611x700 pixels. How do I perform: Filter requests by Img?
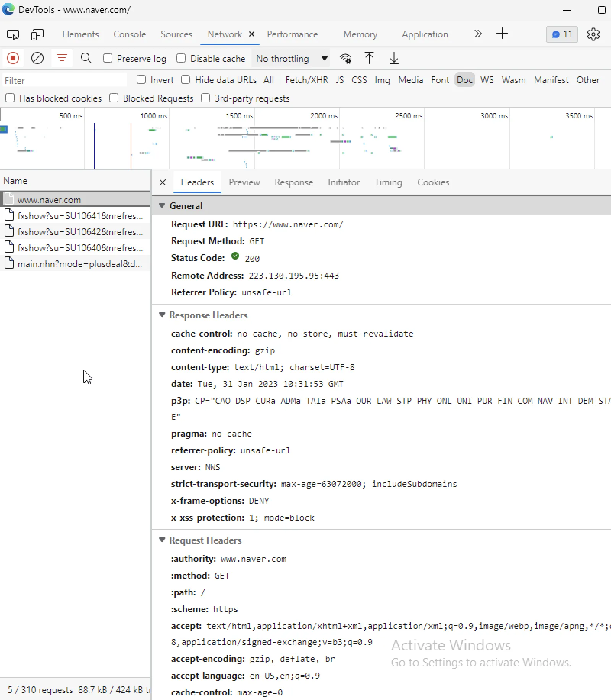[382, 80]
